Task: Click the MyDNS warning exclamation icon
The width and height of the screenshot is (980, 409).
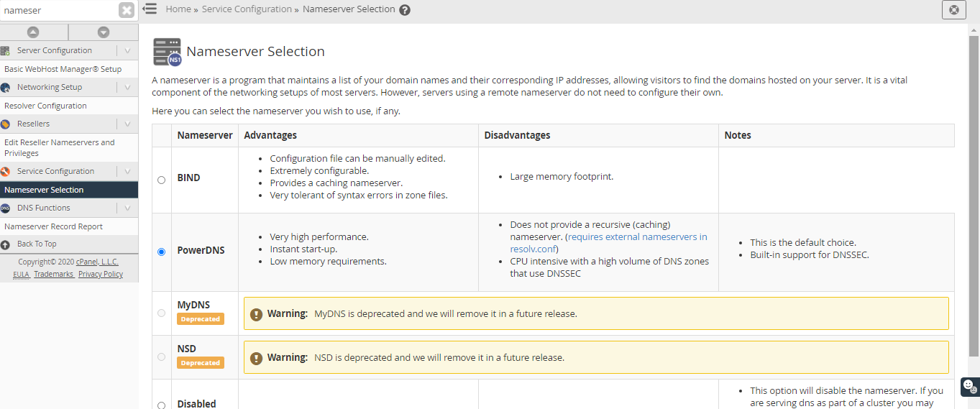Action: tap(256, 314)
